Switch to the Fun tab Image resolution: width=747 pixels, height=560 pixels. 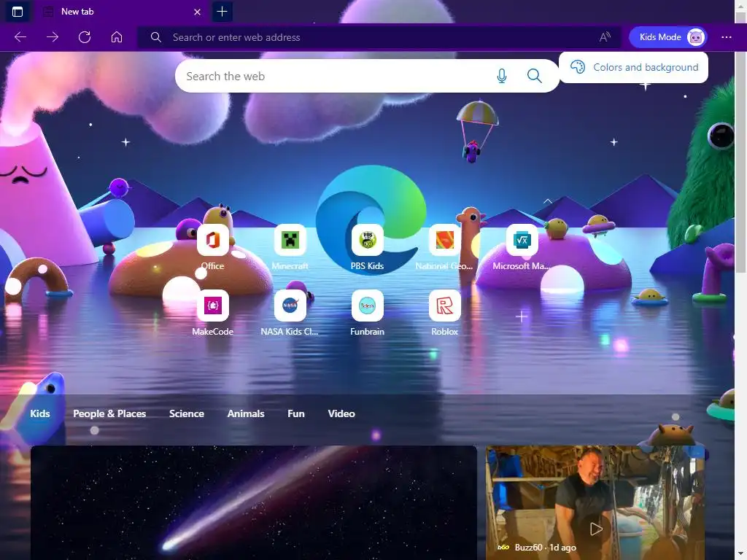point(296,413)
